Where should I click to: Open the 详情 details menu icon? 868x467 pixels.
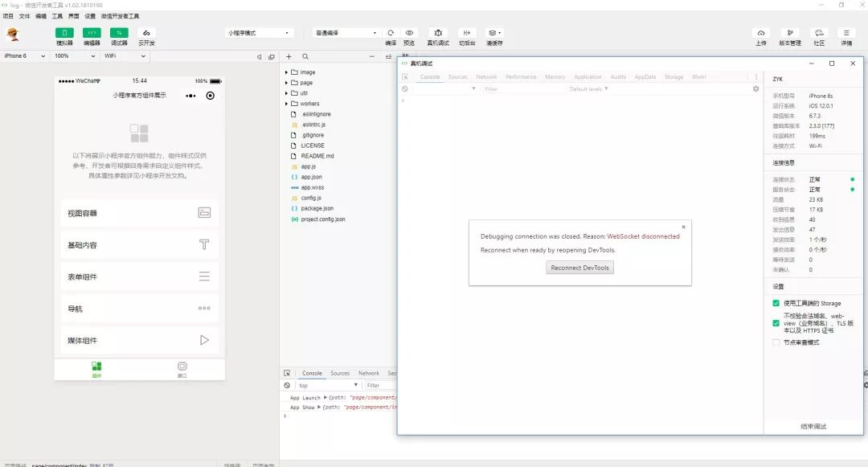[846, 33]
